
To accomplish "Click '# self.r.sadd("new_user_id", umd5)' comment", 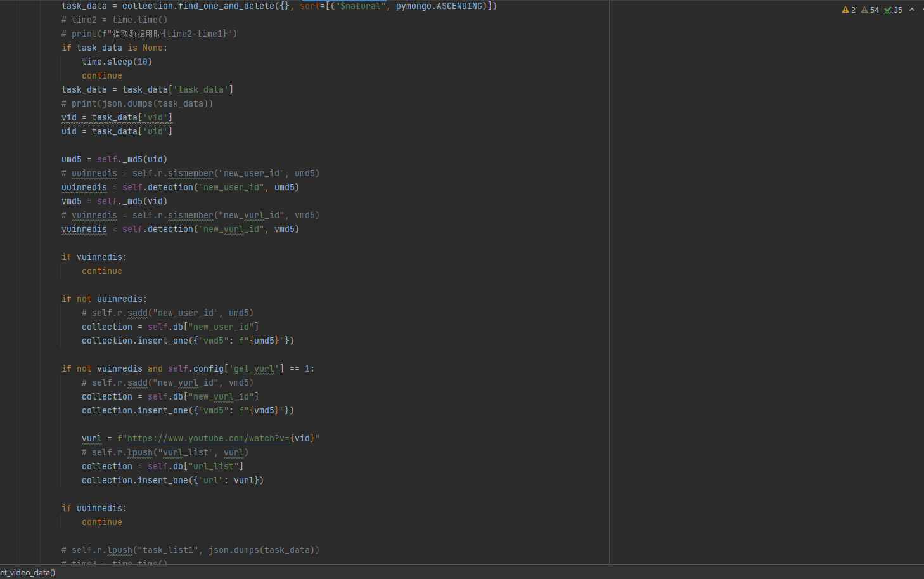I will point(167,313).
